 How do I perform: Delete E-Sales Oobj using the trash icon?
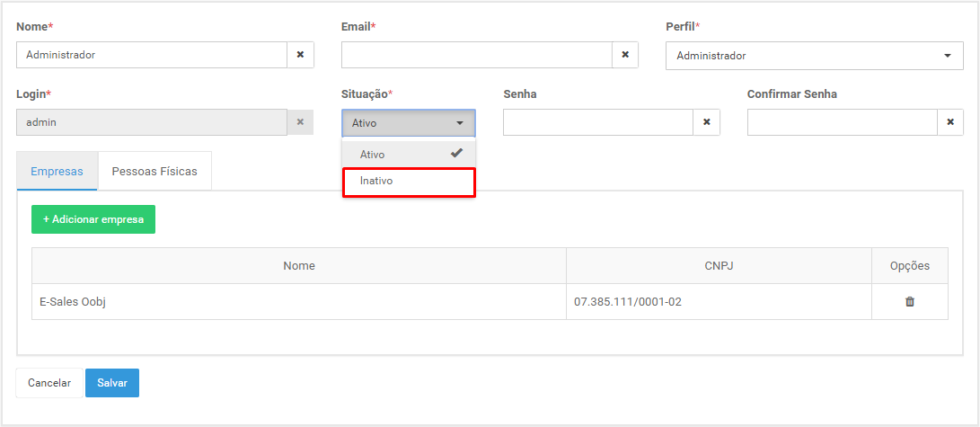click(910, 302)
